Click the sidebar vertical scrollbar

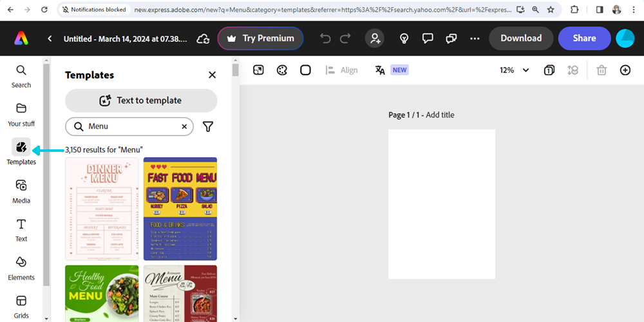pyautogui.click(x=46, y=175)
